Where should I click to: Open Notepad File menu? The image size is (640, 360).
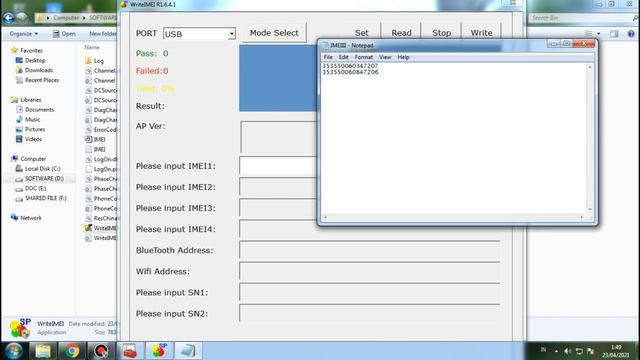[x=328, y=57]
